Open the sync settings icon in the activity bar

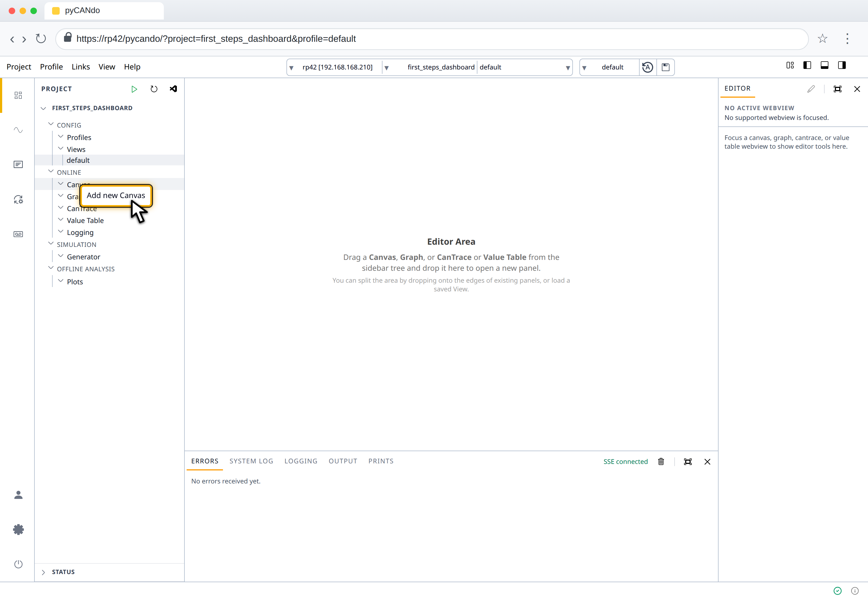pyautogui.click(x=18, y=199)
